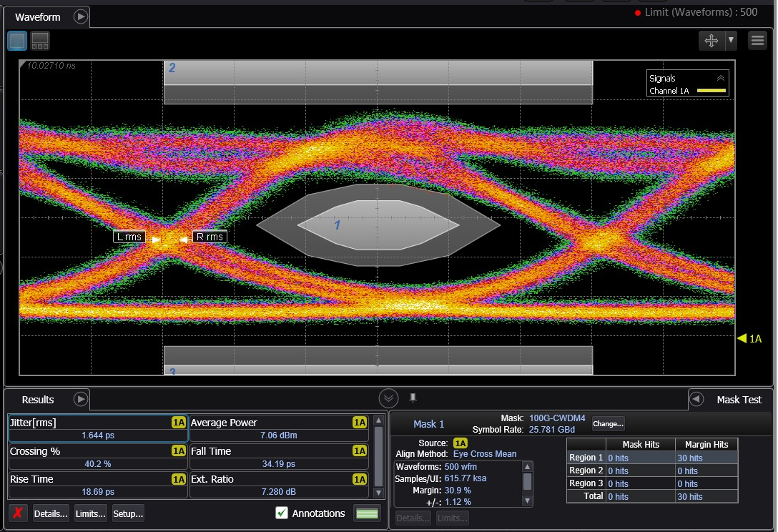Collapse the bottom panel with double-chevron
Screen dimensions: 778x532
[x=388, y=398]
